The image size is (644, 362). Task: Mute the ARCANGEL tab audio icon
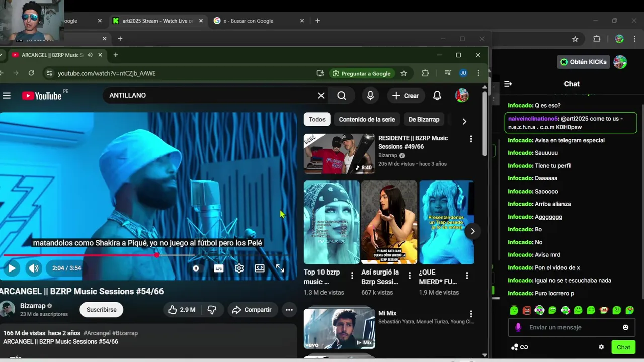click(90, 55)
